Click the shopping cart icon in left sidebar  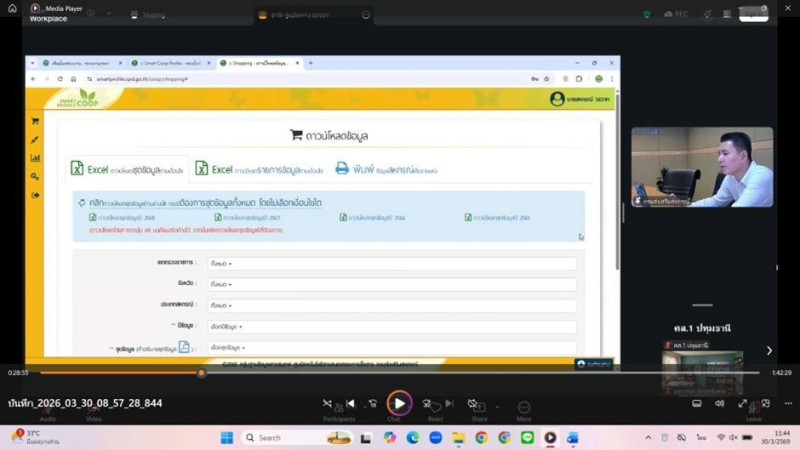35,122
